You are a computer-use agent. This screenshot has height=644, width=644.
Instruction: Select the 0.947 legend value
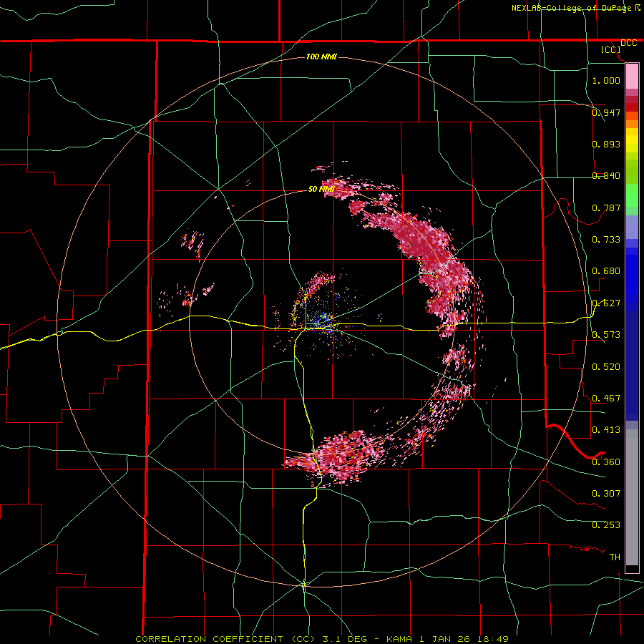606,112
